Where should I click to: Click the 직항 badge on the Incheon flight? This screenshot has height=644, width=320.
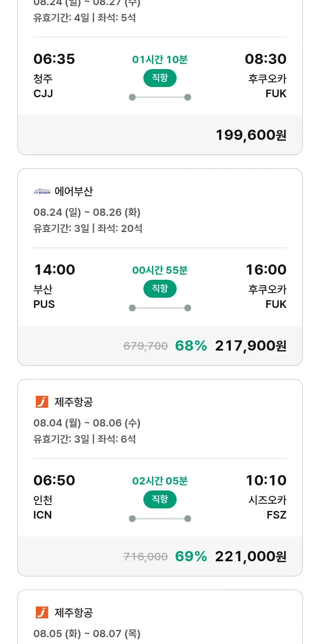point(160,499)
